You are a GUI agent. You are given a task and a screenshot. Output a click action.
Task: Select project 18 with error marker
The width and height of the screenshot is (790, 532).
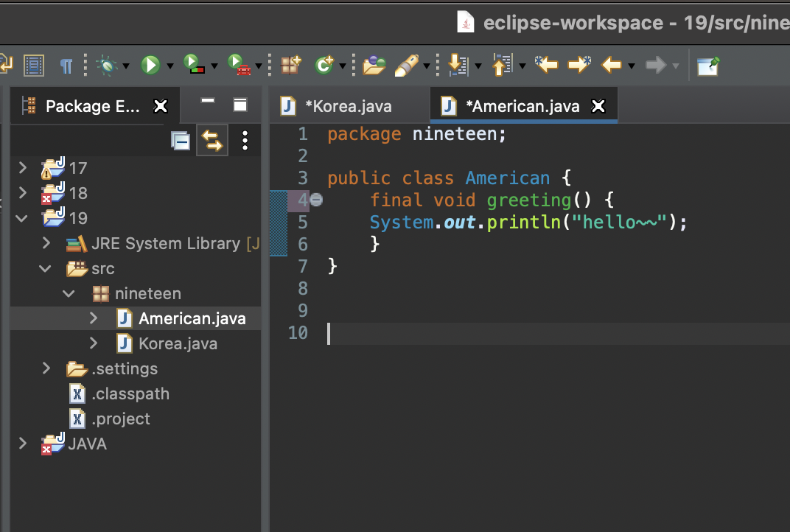pos(65,193)
